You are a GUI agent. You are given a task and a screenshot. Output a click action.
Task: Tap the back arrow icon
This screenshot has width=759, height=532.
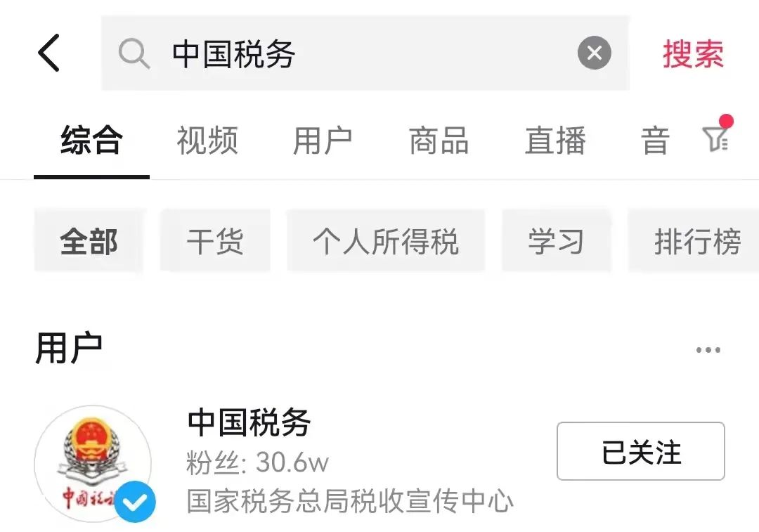pyautogui.click(x=49, y=53)
